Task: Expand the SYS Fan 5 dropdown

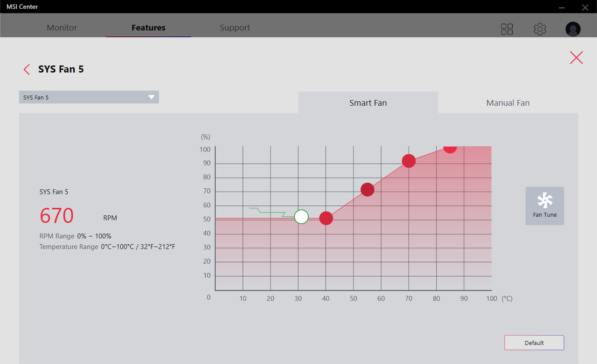Action: [89, 97]
